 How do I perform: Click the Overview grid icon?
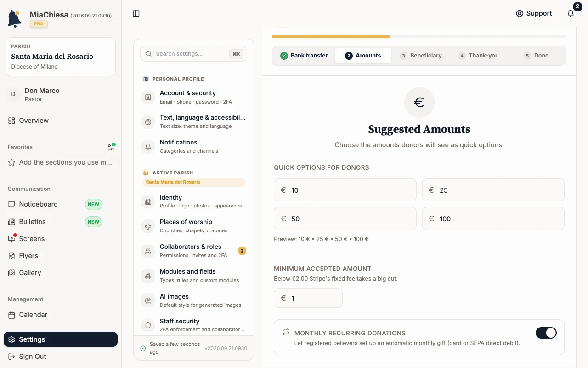pos(11,121)
